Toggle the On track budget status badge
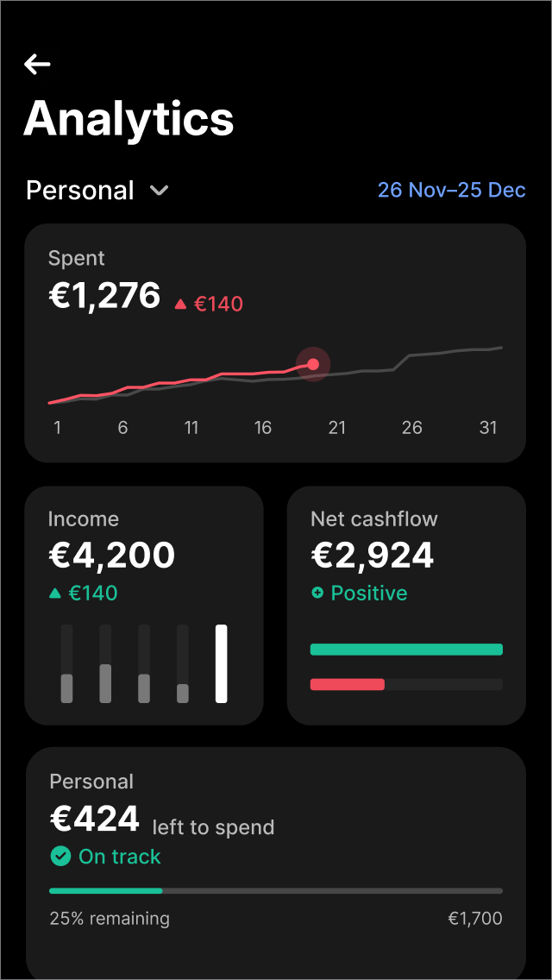 105,856
